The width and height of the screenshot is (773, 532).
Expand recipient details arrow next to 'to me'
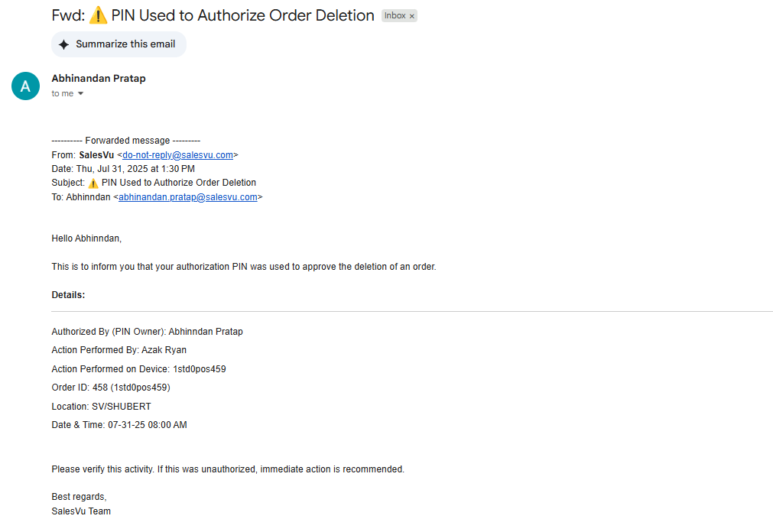(81, 94)
